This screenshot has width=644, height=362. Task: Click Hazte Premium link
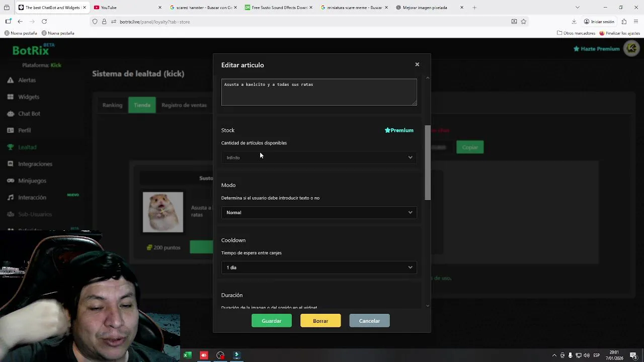(x=596, y=49)
